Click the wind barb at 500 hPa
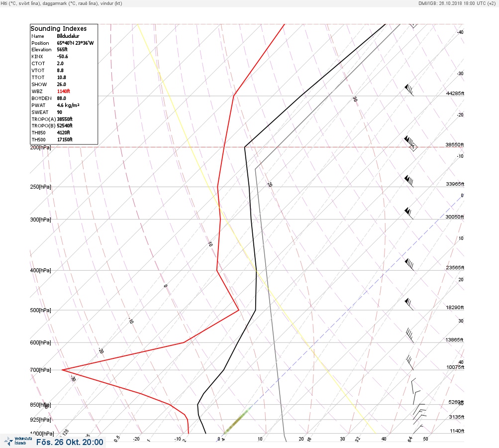The image size is (499, 448). pos(409,305)
